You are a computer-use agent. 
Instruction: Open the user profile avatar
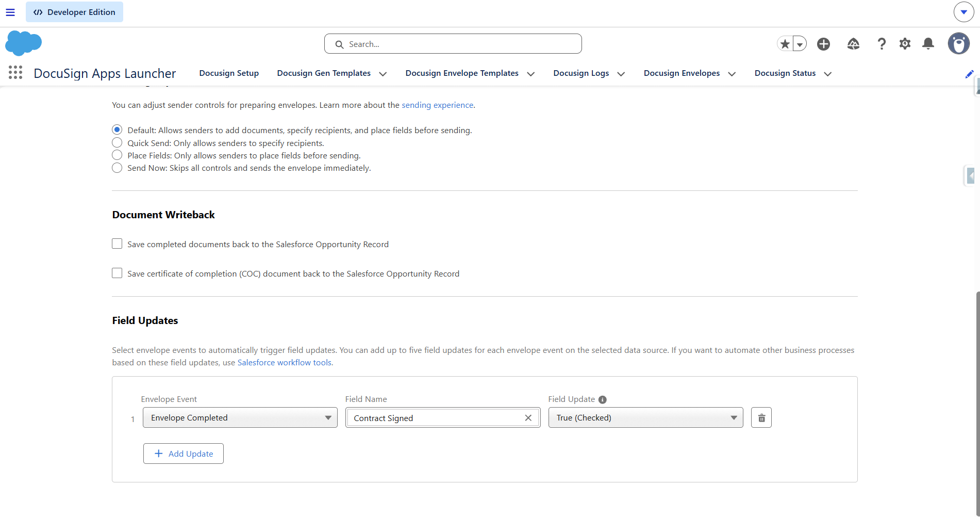click(958, 44)
